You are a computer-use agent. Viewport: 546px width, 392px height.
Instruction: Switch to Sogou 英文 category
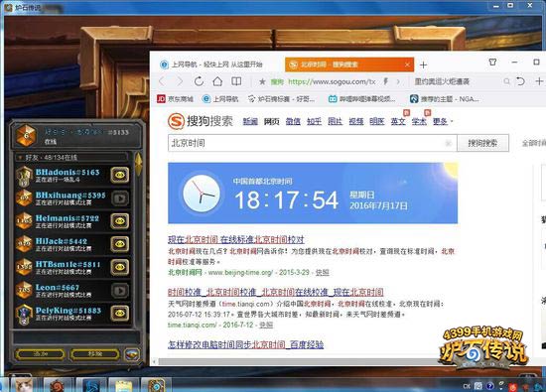tap(398, 121)
